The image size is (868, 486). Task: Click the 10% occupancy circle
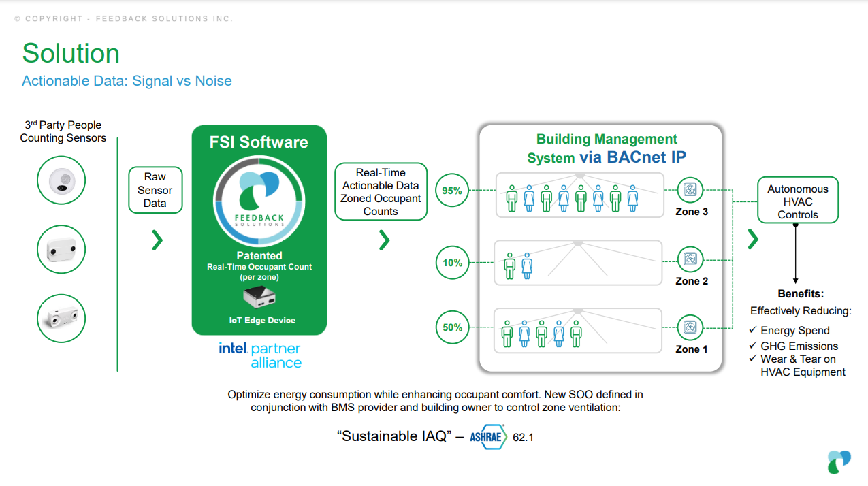pyautogui.click(x=452, y=263)
